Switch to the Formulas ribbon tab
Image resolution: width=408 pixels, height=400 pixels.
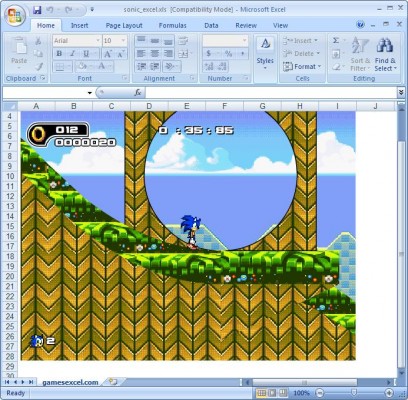pyautogui.click(x=172, y=25)
